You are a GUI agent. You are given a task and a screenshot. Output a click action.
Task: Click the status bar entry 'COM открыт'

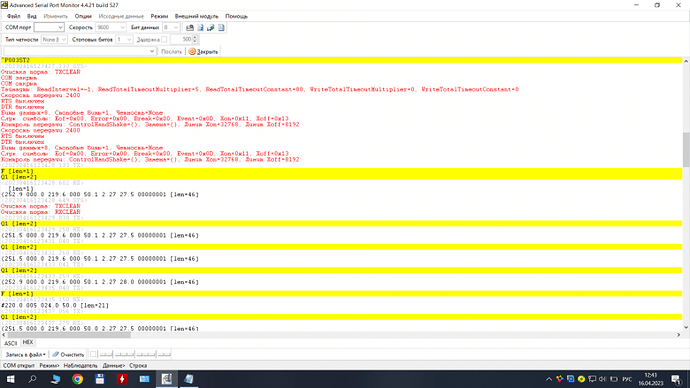pyautogui.click(x=18, y=366)
